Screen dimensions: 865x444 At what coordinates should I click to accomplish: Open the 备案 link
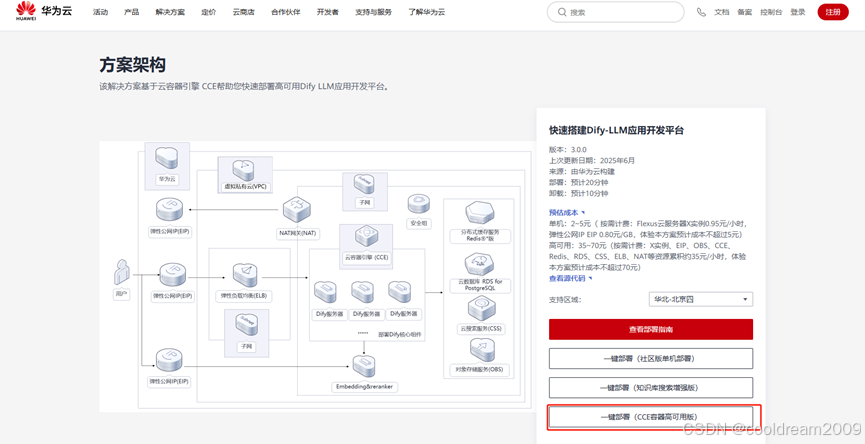pyautogui.click(x=744, y=12)
